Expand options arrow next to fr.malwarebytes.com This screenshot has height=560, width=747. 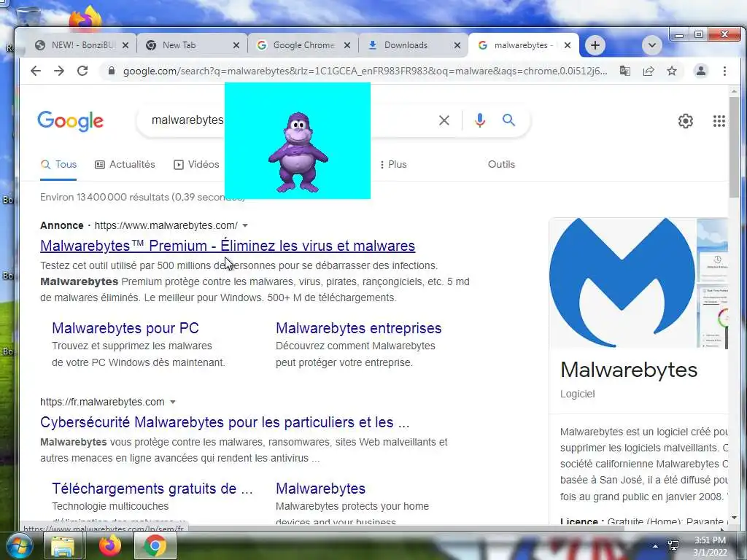tap(172, 402)
